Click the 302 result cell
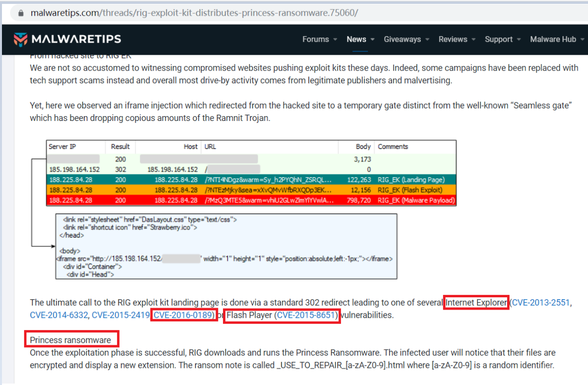This screenshot has width=588, height=385. point(121,169)
